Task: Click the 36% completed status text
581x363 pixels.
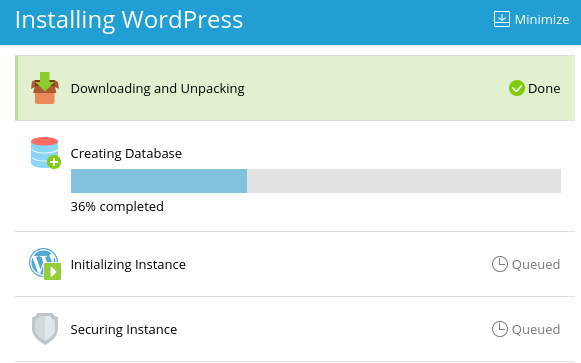Action: [x=117, y=206]
